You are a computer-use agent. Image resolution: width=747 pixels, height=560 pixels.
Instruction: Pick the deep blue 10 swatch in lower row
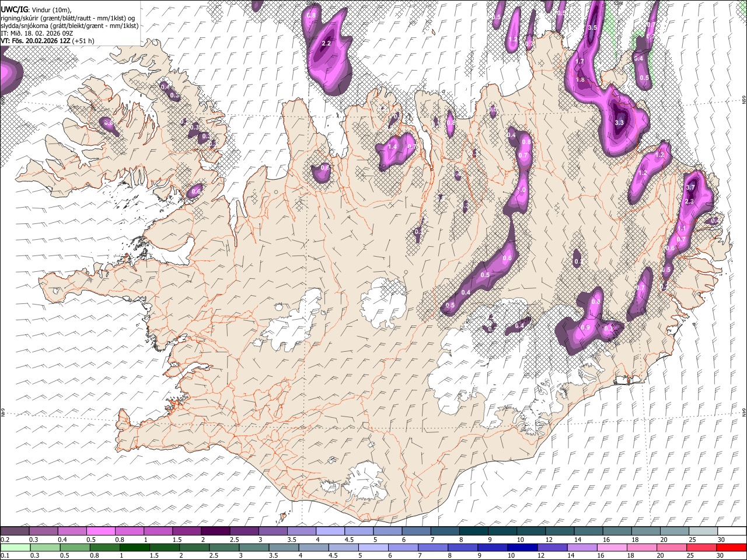pos(522,547)
